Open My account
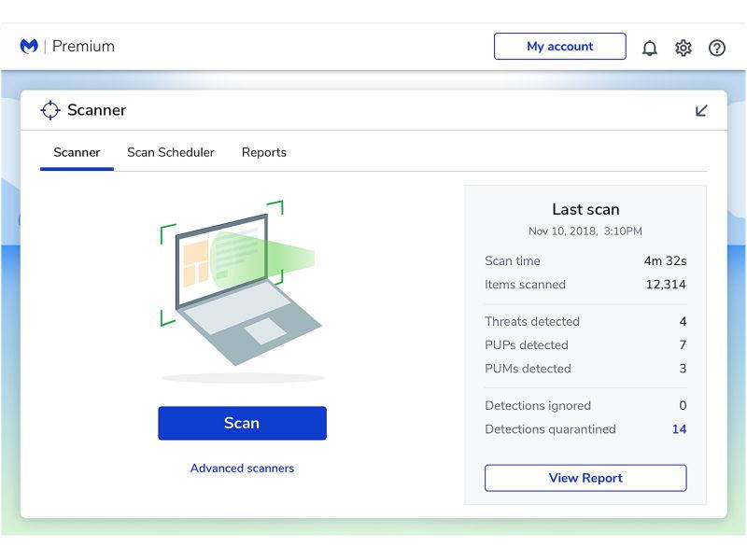 tap(559, 46)
